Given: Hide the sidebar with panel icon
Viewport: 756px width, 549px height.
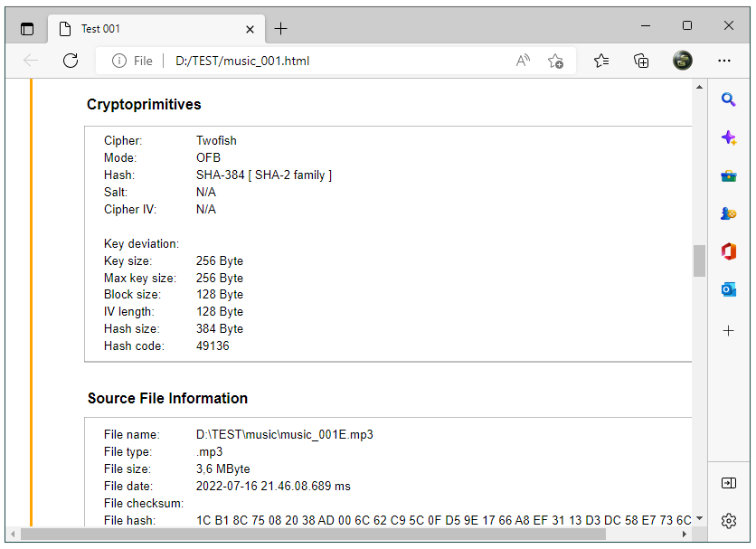Looking at the screenshot, I should (x=729, y=483).
